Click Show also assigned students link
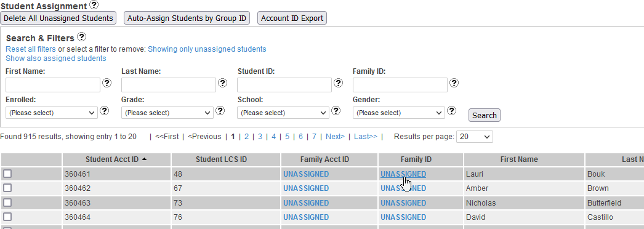The height and width of the screenshot is (229, 644). [56, 58]
